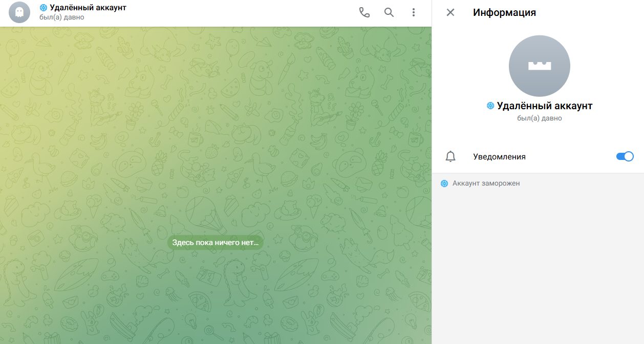
Task: Click the empty gray area below Аккаунт заморожен
Action: pyautogui.click(x=538, y=267)
